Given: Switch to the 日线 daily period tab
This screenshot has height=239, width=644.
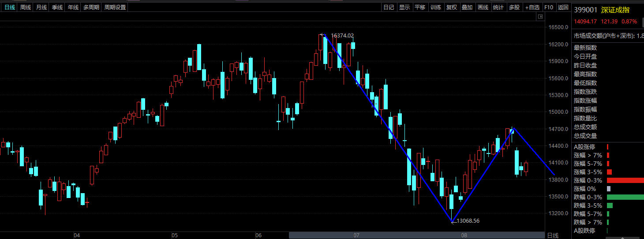Looking at the screenshot, I should tap(10, 7).
